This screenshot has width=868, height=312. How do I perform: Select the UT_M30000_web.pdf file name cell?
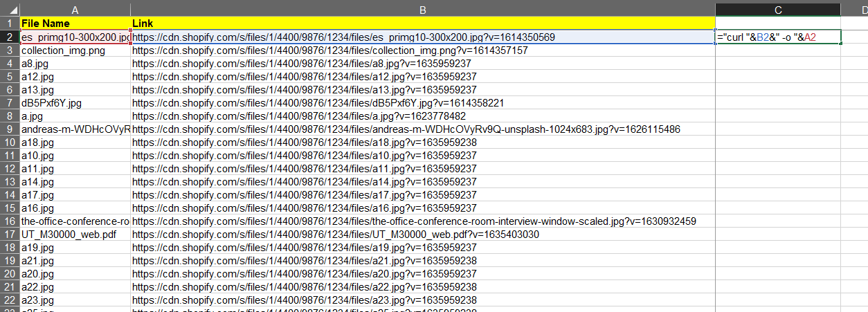point(75,235)
